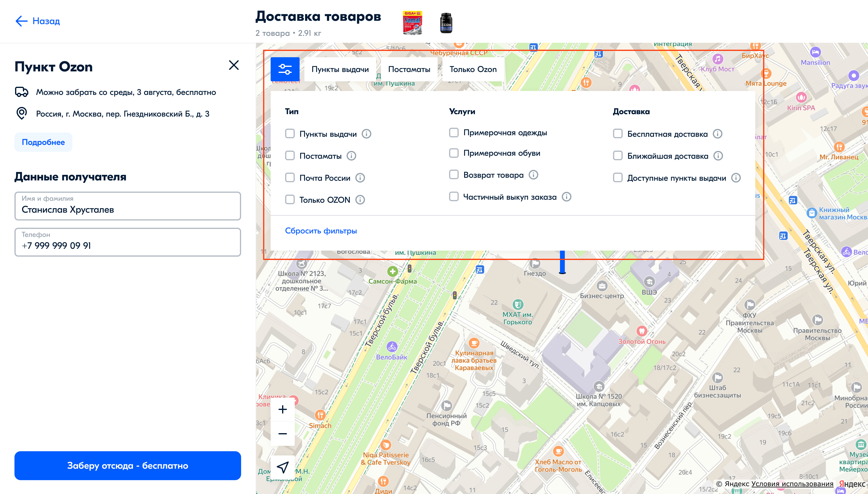Check the Пункты выдачи type checkbox
The width and height of the screenshot is (868, 494).
(x=290, y=134)
